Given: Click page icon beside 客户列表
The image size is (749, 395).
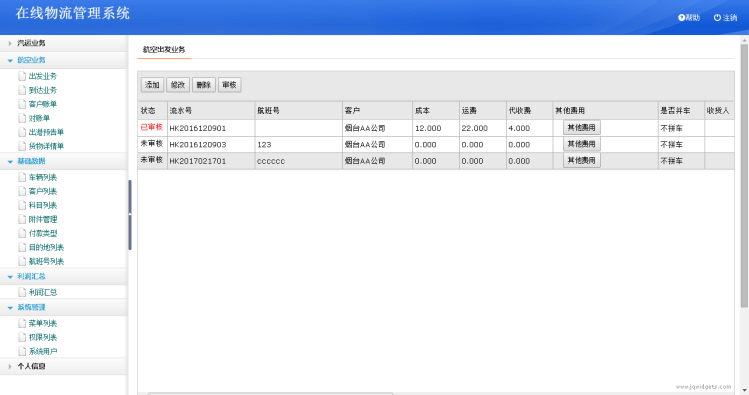Looking at the screenshot, I should 22,191.
